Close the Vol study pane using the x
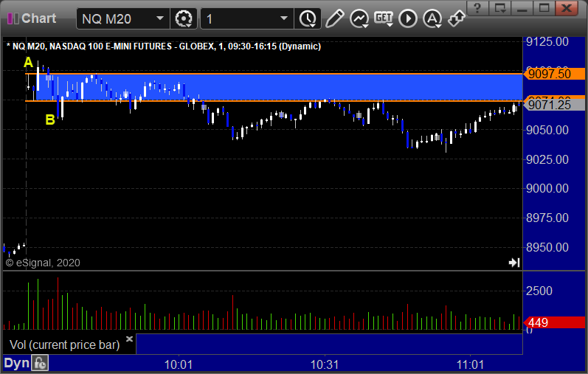 click(x=129, y=339)
